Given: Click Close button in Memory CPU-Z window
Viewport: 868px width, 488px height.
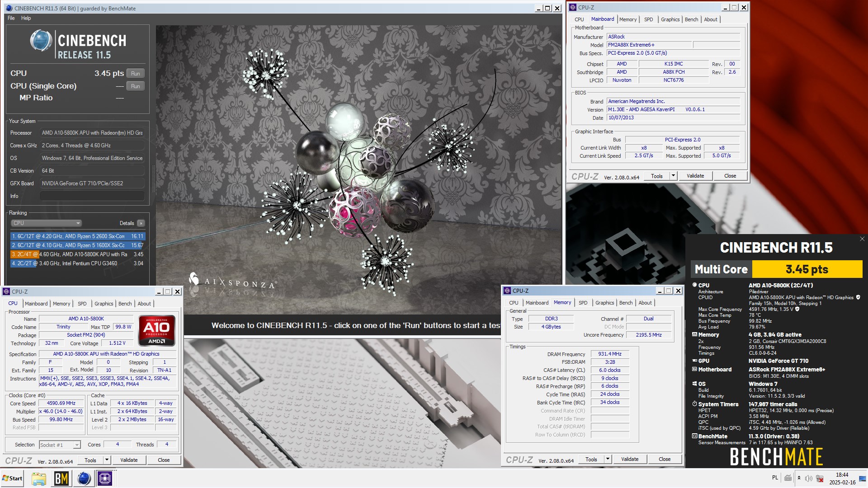Looking at the screenshot, I should pos(665,459).
